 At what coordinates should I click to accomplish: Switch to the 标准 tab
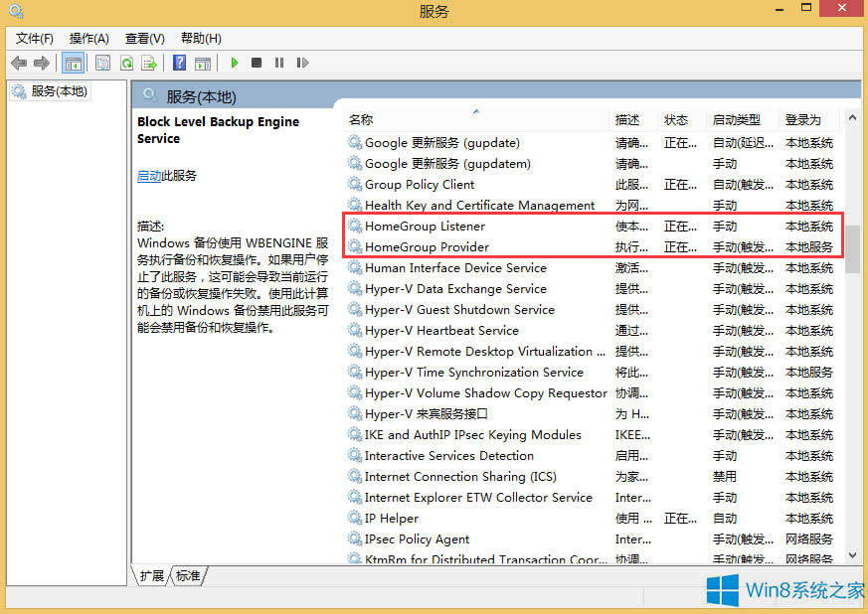pos(187,575)
